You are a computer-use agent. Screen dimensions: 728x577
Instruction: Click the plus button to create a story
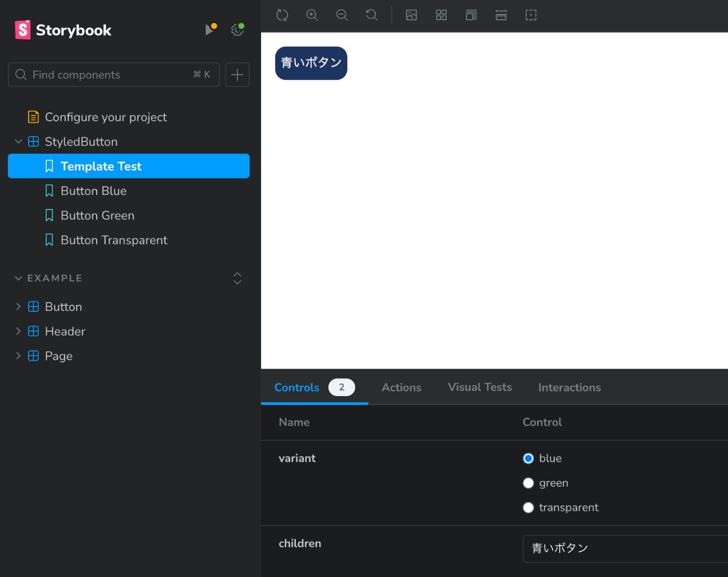237,75
